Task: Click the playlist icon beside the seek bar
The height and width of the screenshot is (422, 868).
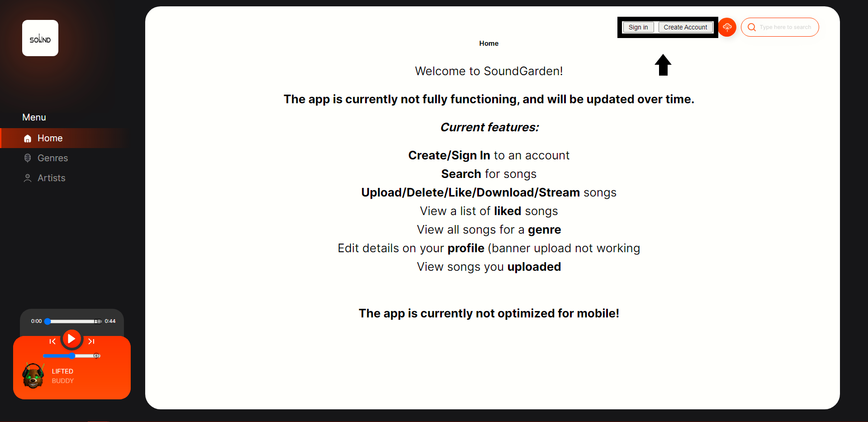Action: (98, 321)
